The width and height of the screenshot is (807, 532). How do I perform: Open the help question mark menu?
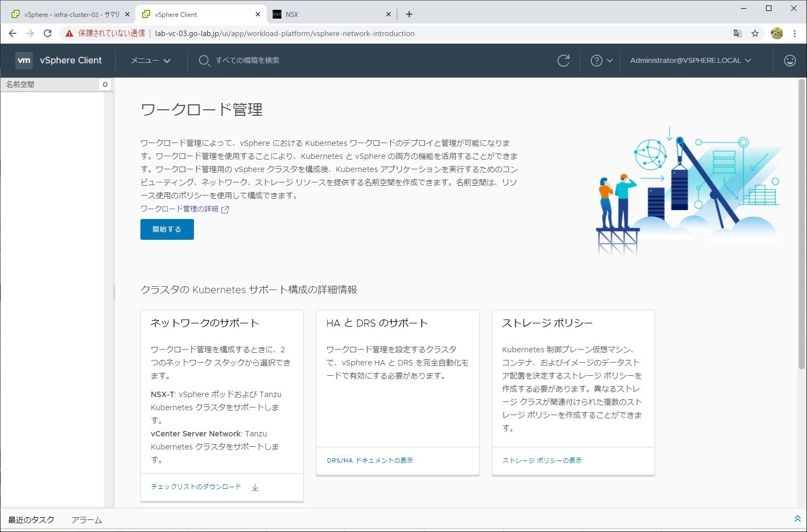pyautogui.click(x=602, y=61)
